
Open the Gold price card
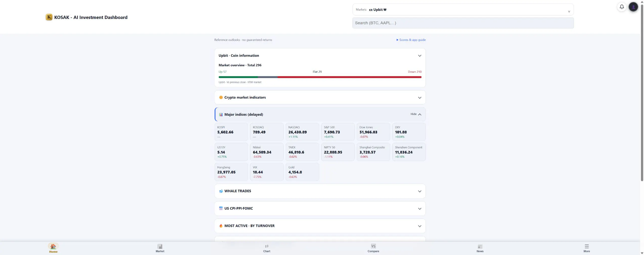pyautogui.click(x=302, y=172)
